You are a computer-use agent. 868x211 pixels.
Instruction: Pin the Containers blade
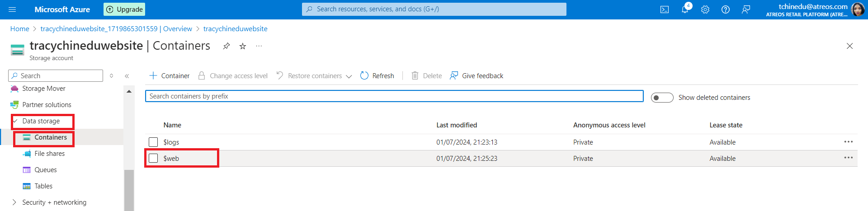tap(226, 46)
